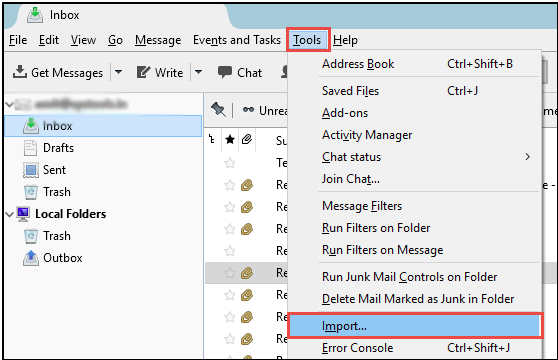Viewport: 558px width, 360px height.
Task: Select Join Chat... menu entry
Action: click(415, 179)
